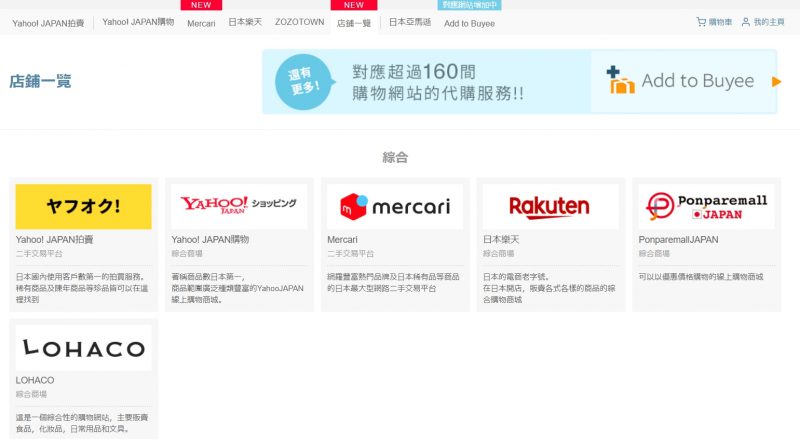Click the blue badge above Add to Buyee

point(469,5)
